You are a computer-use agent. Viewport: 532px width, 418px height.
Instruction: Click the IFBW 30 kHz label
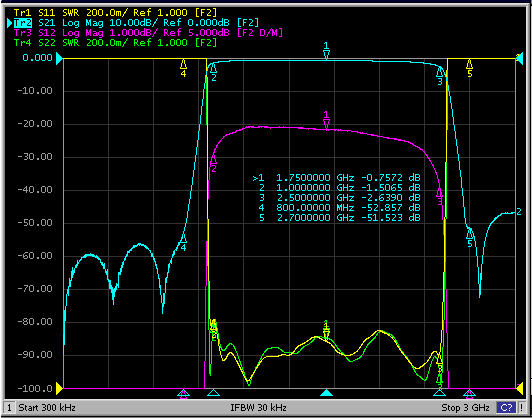pos(259,407)
